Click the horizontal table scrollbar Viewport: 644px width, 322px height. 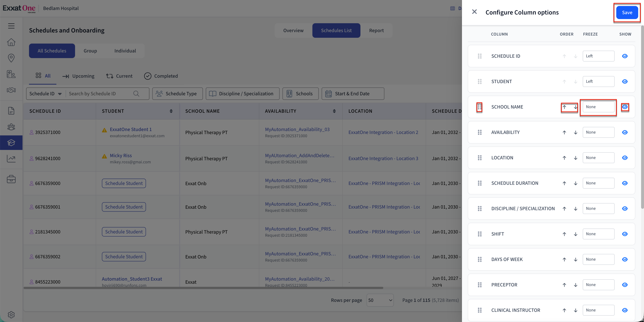click(203, 288)
